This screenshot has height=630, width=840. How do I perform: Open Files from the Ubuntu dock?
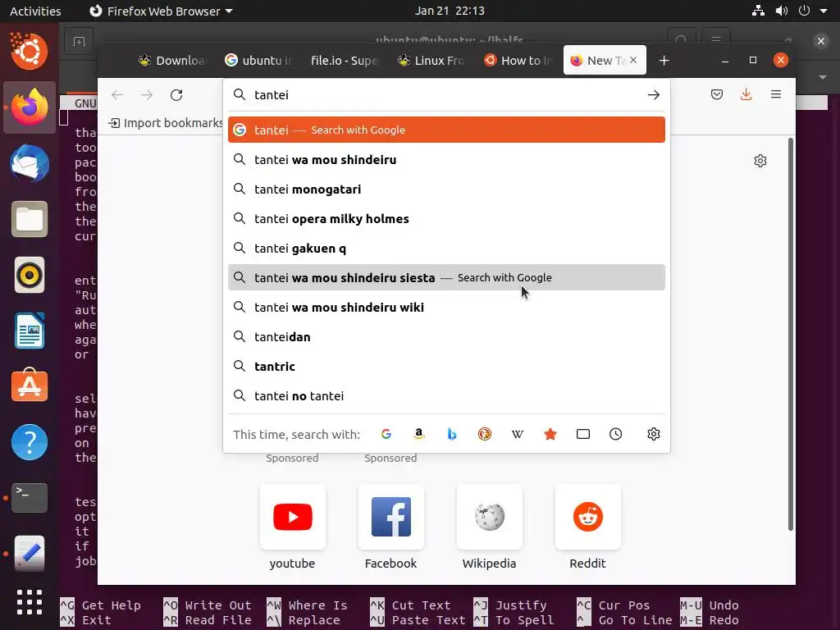[30, 219]
